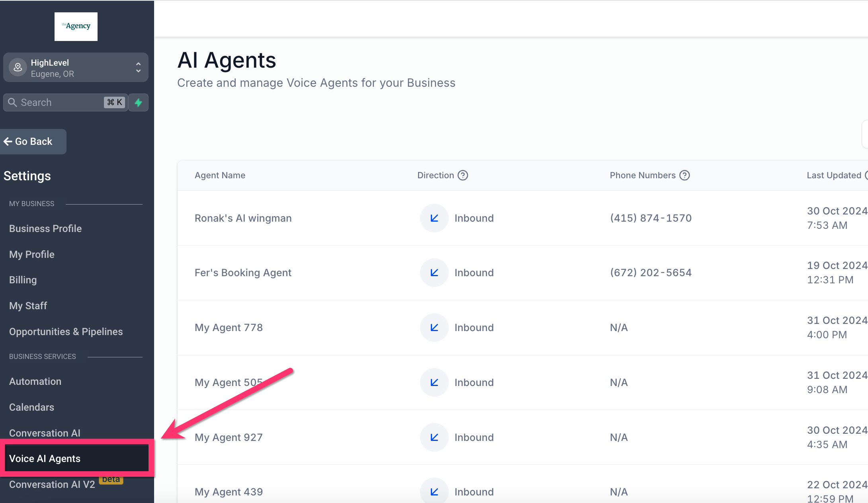Open the Ronak's AI wingman agent

pos(243,218)
